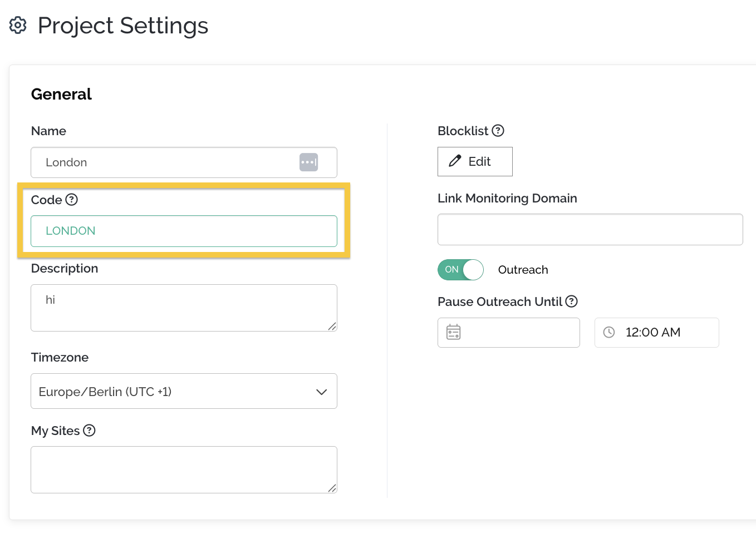
Task: Click the password manager icon in Name field
Action: 308,162
